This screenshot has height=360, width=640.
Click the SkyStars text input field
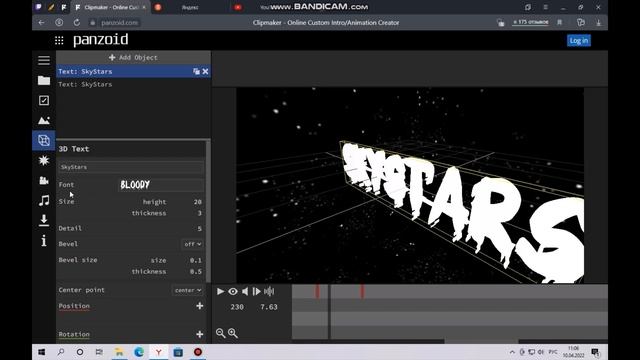tap(131, 167)
